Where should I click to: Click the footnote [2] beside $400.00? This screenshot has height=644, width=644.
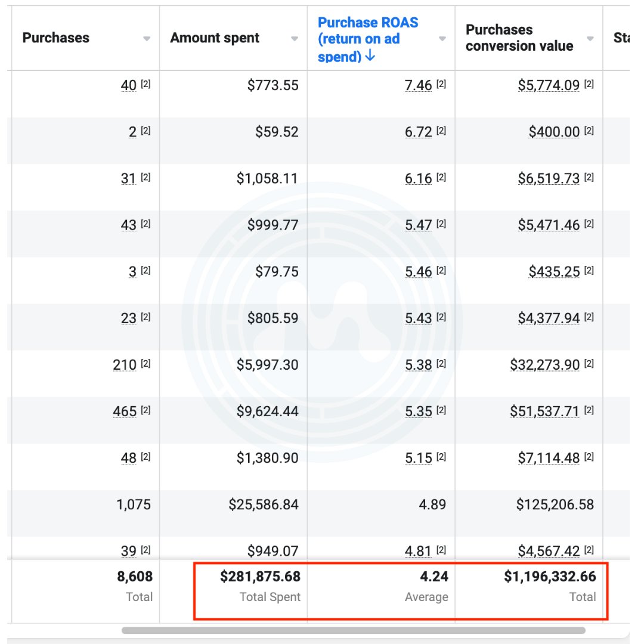click(589, 131)
